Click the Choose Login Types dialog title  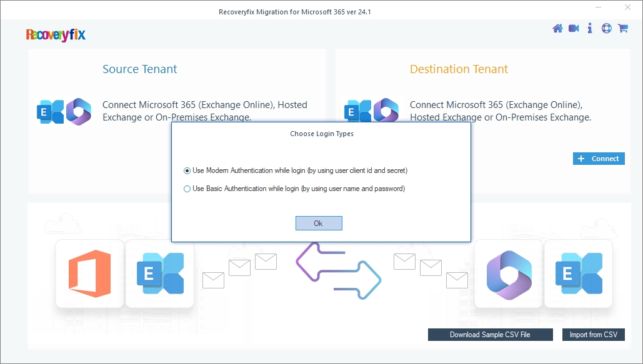click(x=322, y=134)
